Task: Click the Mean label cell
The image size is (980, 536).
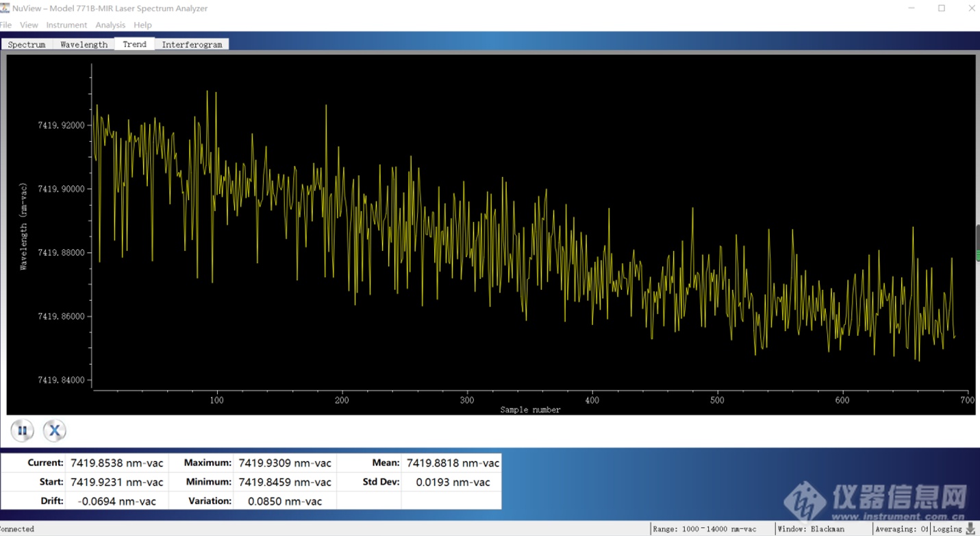Action: [370, 463]
